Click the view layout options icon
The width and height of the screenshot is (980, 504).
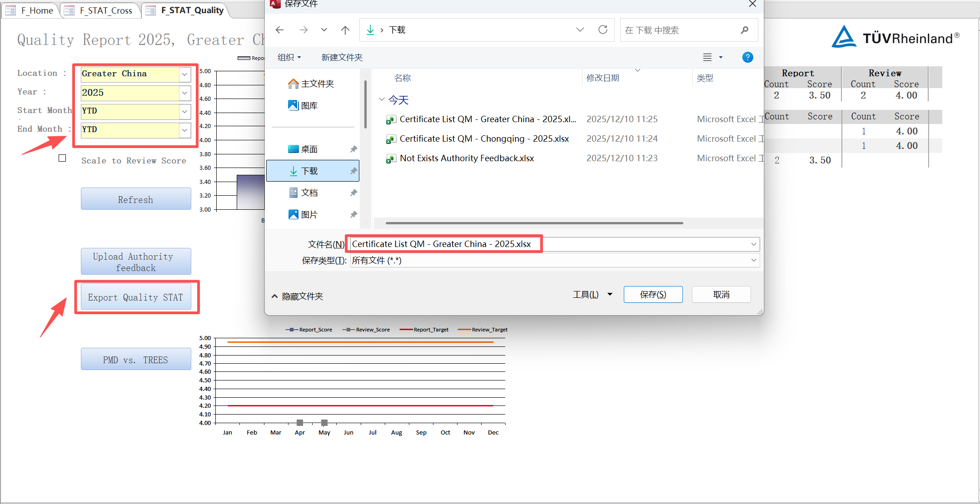(x=707, y=57)
